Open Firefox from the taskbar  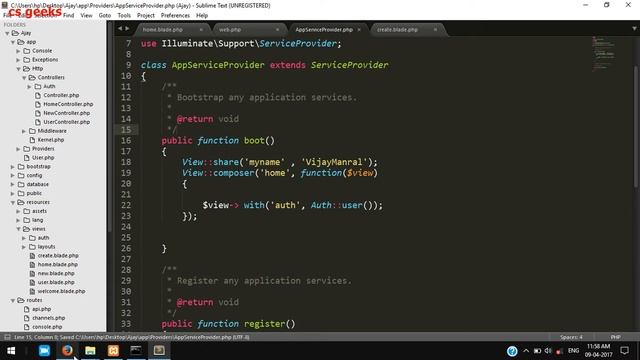(x=67, y=350)
